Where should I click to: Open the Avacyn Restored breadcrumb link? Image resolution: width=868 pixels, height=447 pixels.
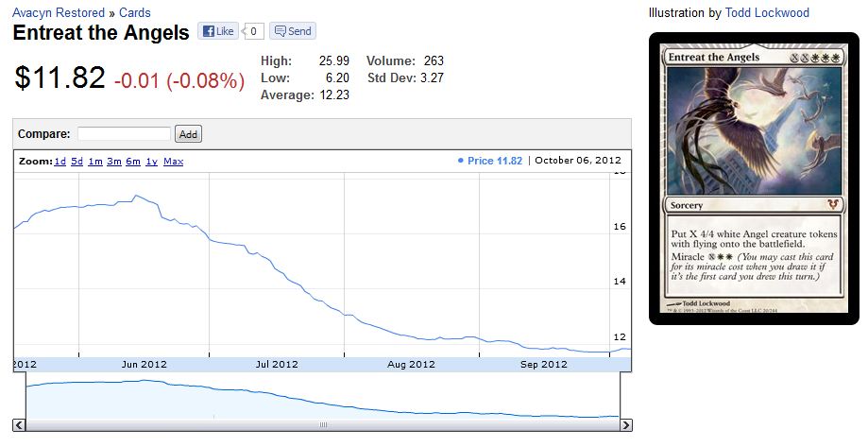point(58,13)
